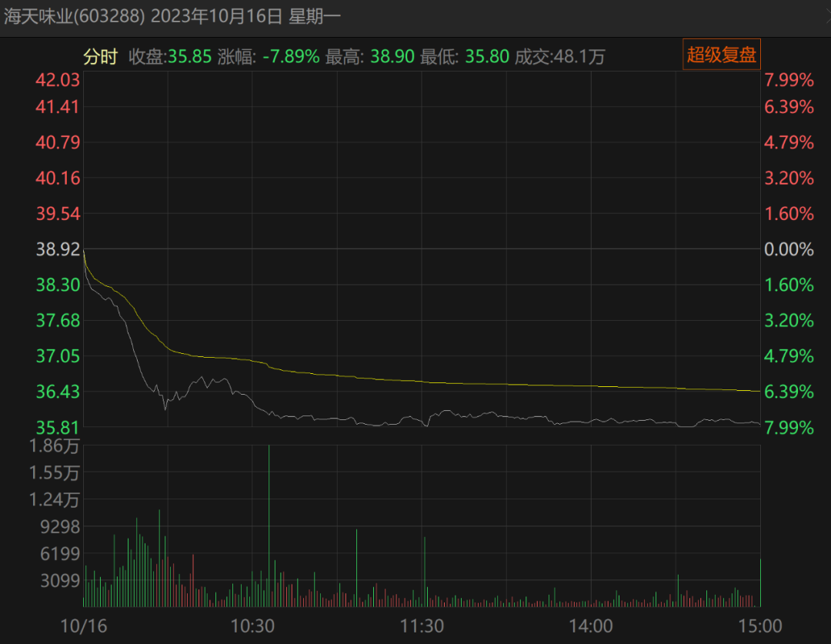Click the green 4.79% percent label
831x644 pixels.
pos(789,356)
